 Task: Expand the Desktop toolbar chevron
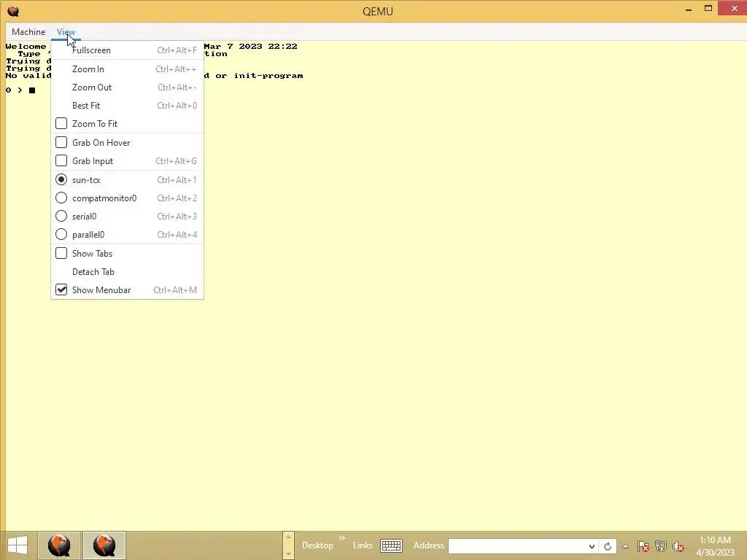(x=342, y=537)
